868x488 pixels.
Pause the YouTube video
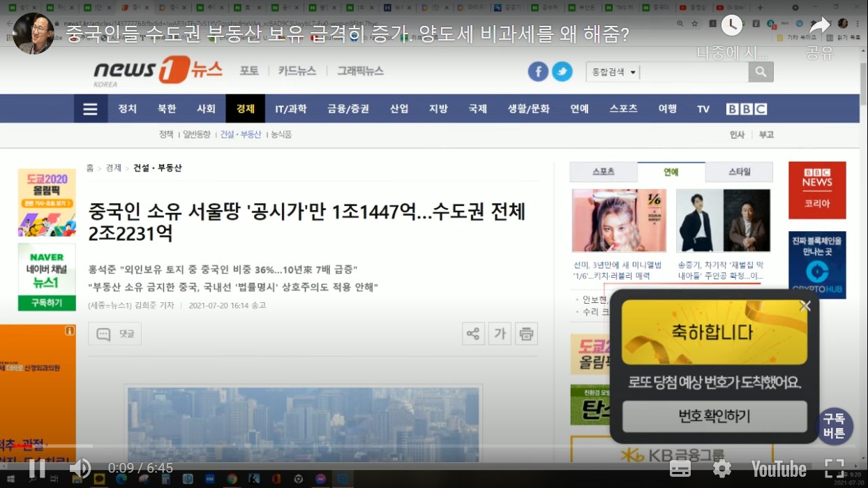point(36,468)
